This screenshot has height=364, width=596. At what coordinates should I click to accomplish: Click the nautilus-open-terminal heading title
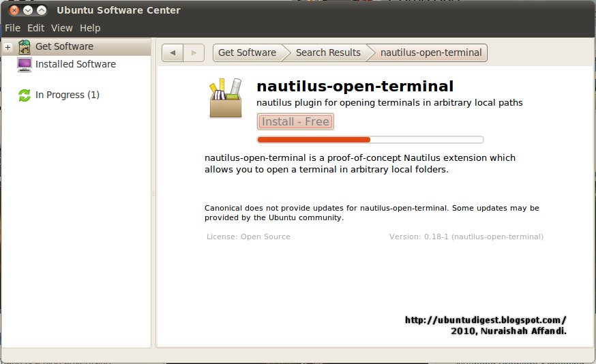coord(355,87)
